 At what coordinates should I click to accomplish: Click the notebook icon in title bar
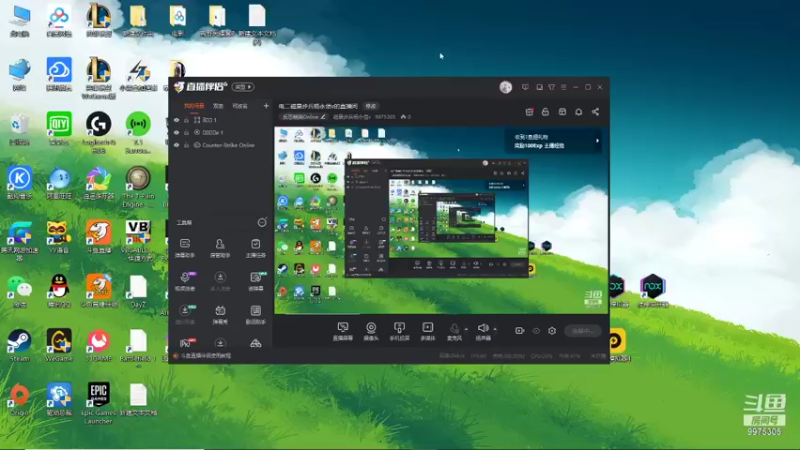(x=539, y=87)
